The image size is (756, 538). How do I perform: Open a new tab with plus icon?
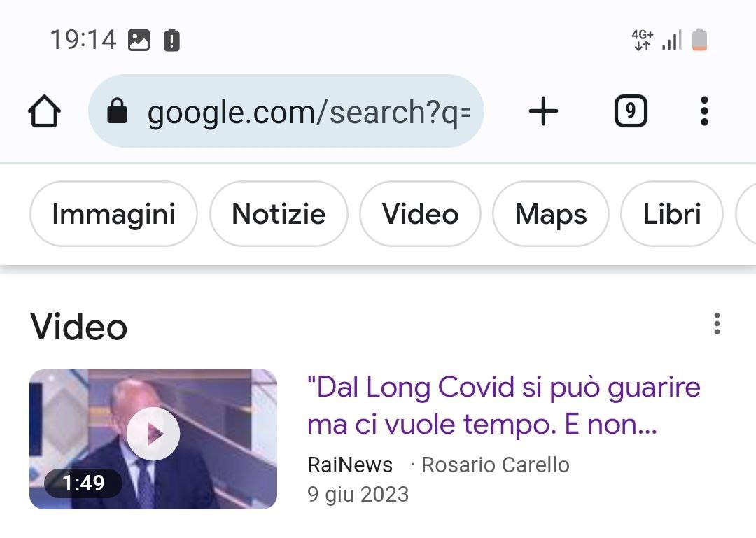[x=543, y=111]
